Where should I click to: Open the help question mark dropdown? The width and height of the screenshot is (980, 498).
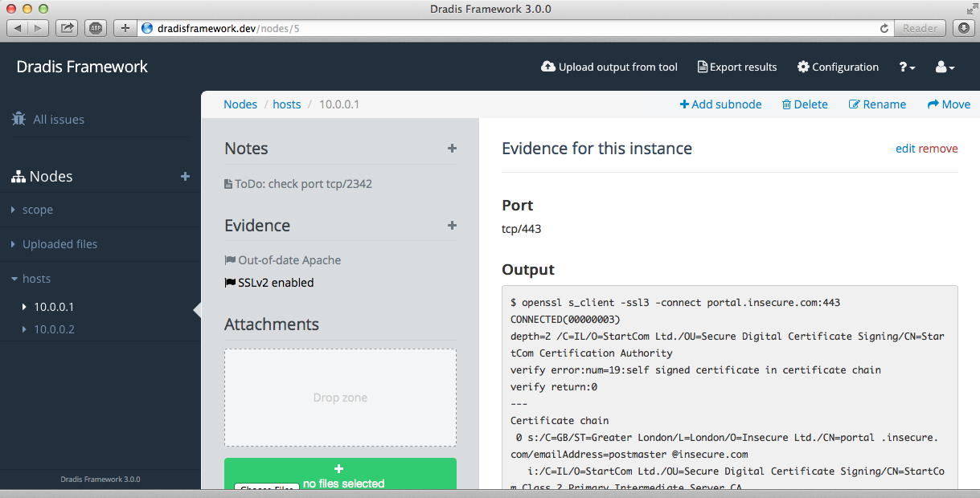907,67
